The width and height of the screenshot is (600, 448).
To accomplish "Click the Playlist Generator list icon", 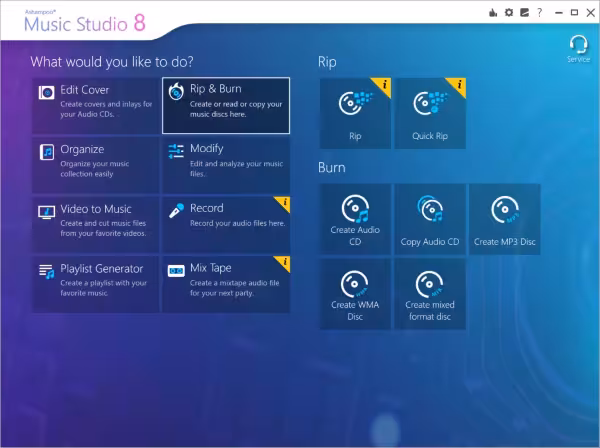I will pyautogui.click(x=46, y=272).
